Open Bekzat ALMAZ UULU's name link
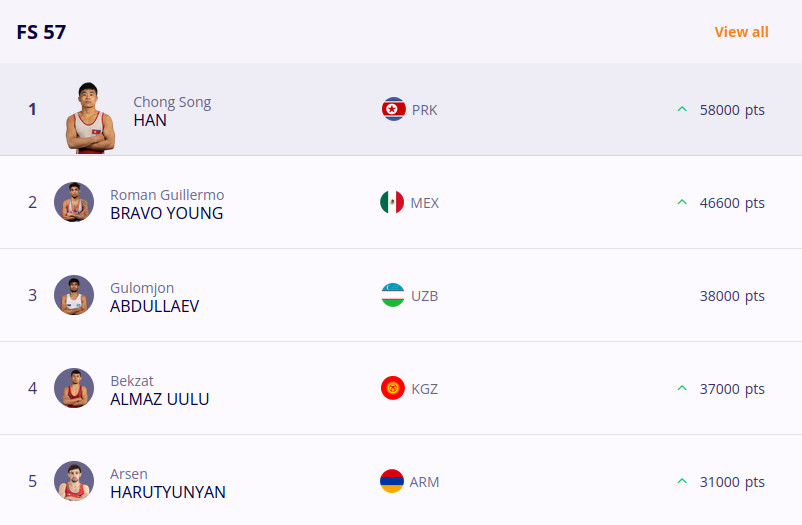The image size is (802, 525). 160,390
